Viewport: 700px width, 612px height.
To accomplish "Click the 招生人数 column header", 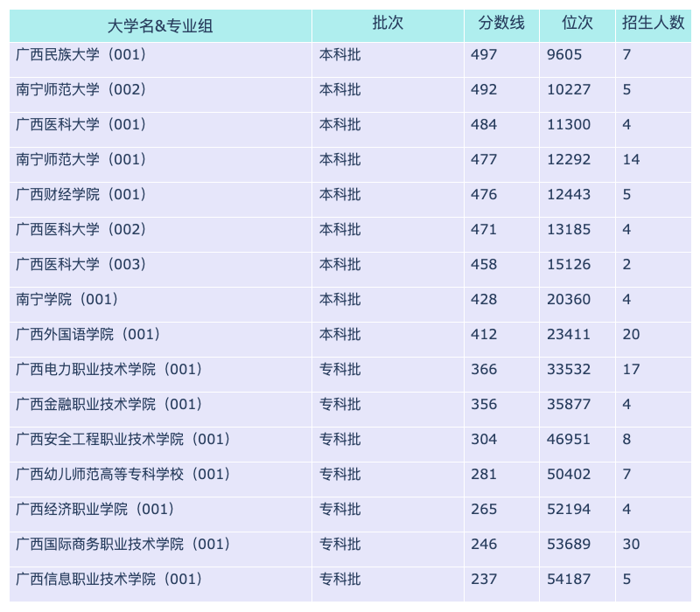I will 654,26.
